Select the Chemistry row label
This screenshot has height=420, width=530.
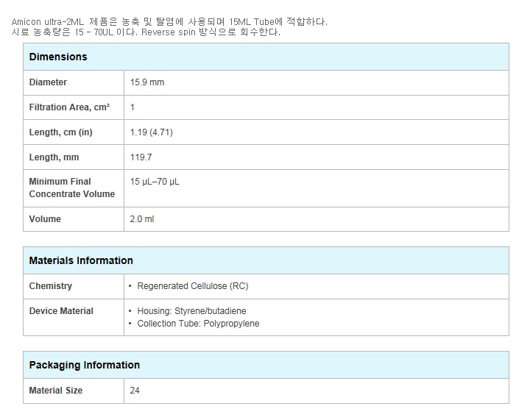click(51, 286)
